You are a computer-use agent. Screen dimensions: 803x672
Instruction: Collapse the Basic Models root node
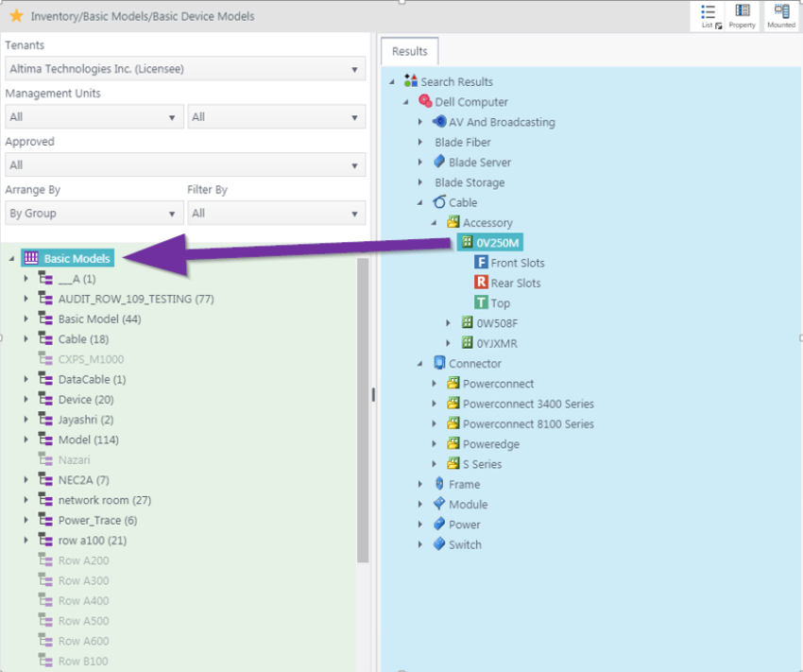11,259
